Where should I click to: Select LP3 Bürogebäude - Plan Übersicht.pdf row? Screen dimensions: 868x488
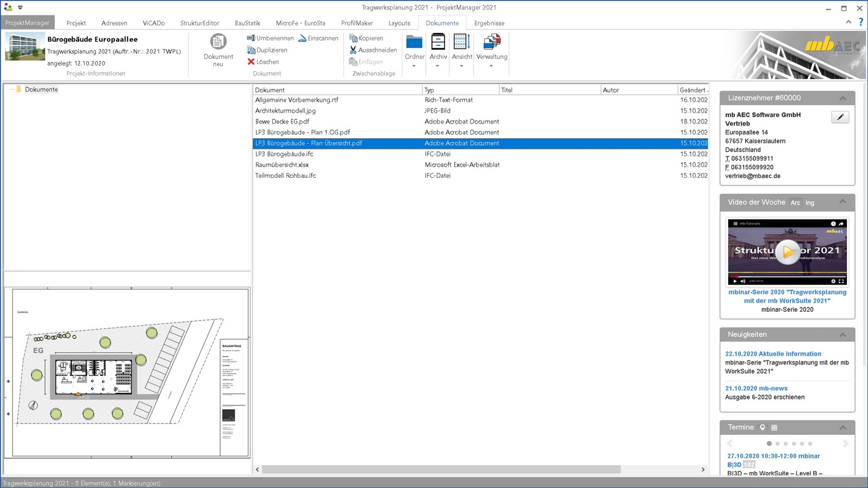(x=481, y=143)
